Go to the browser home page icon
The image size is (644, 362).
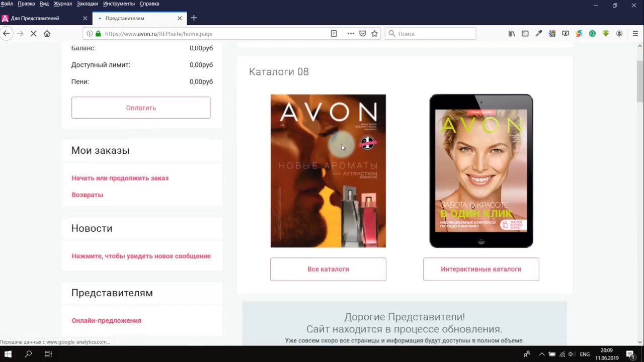click(47, 34)
